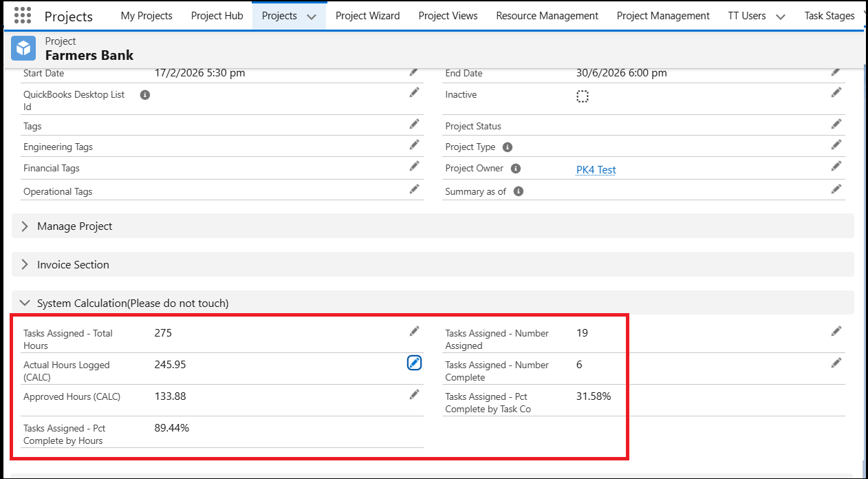Edit the Project Type pencil
This screenshot has height=479, width=868.
coord(836,145)
